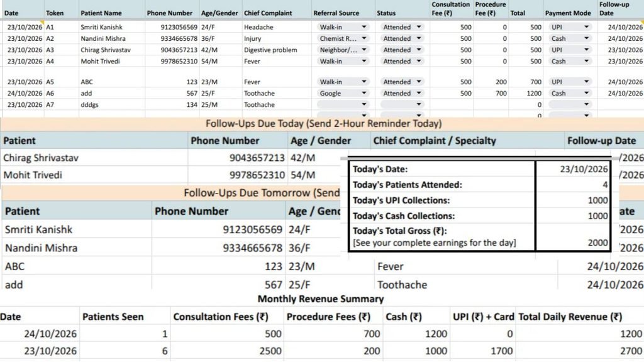
Task: Open Payment Mode dropdown for token A1
Action: [570, 27]
